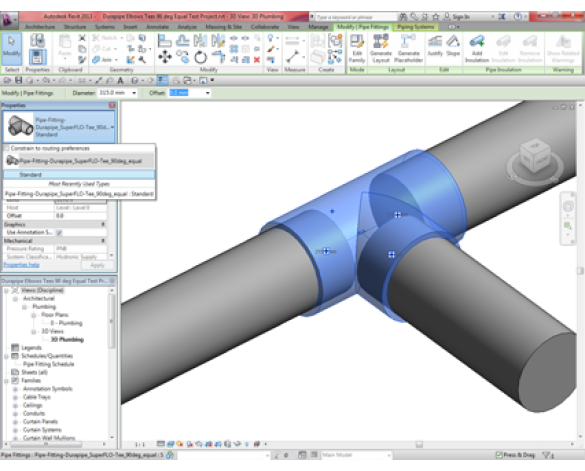This screenshot has height=471, width=585.
Task: Click the Rotate tool icon
Action: point(201,57)
